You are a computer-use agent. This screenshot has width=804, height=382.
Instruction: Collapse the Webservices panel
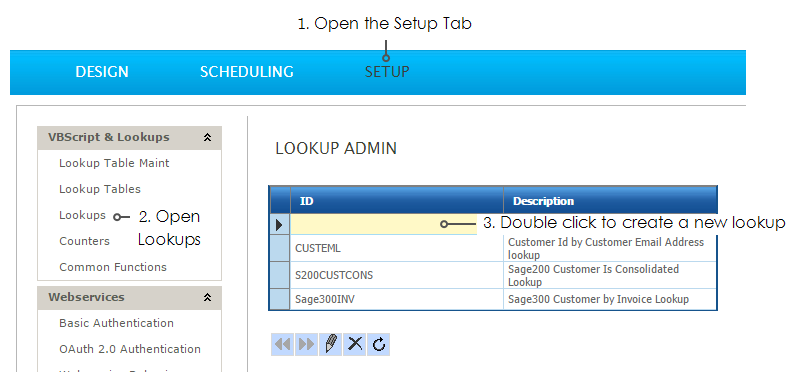[208, 297]
